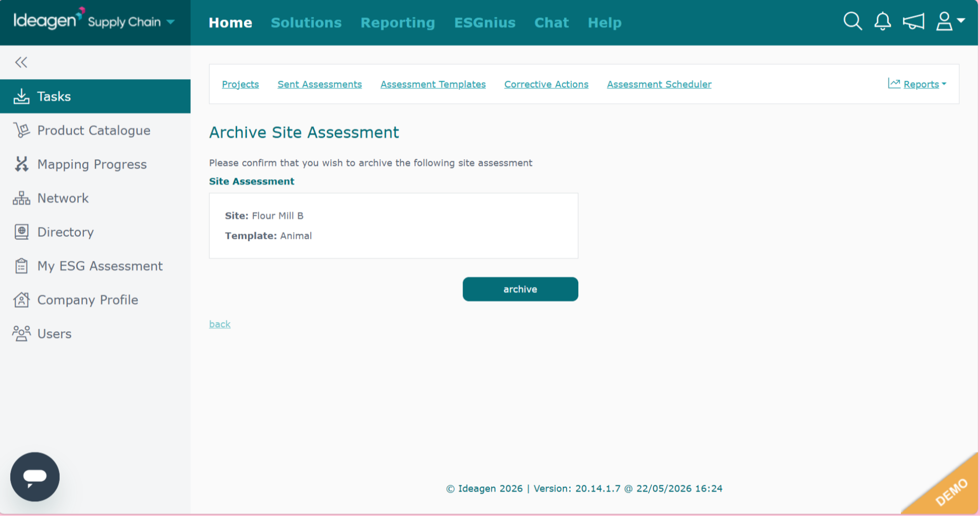The height and width of the screenshot is (516, 980).
Task: Open the chat bubble widget
Action: click(x=35, y=477)
